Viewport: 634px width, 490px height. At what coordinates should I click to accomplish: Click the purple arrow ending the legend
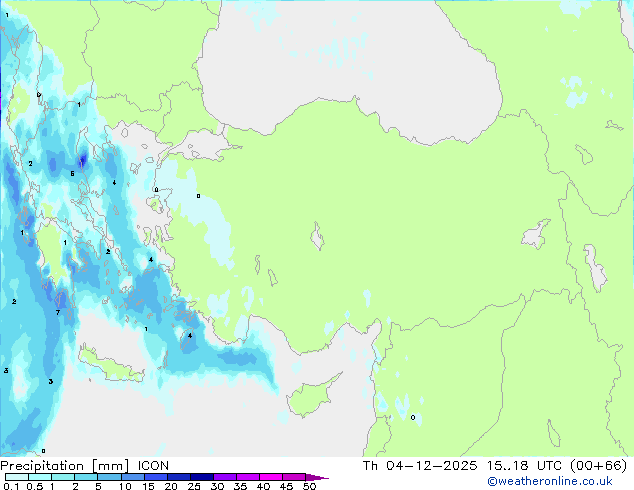click(x=317, y=477)
